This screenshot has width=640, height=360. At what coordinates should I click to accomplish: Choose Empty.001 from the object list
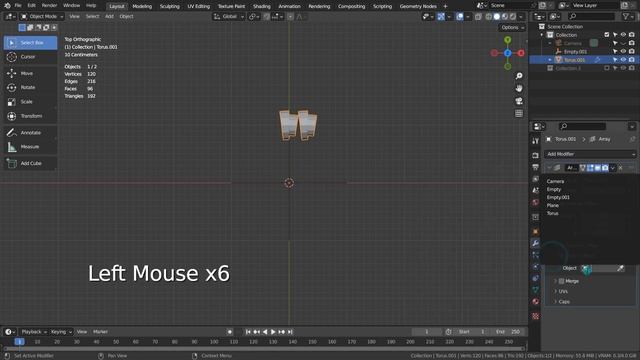(558, 197)
